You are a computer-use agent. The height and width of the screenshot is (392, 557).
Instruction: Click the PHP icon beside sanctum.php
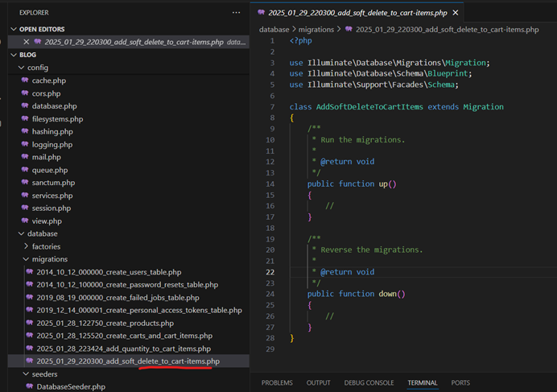tap(25, 183)
